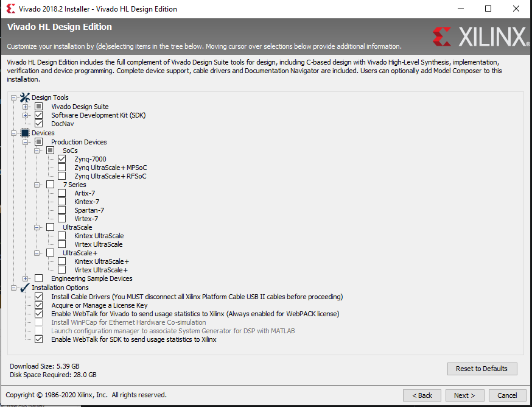
Task: Click the Design Tools wrench icon
Action: 25,97
